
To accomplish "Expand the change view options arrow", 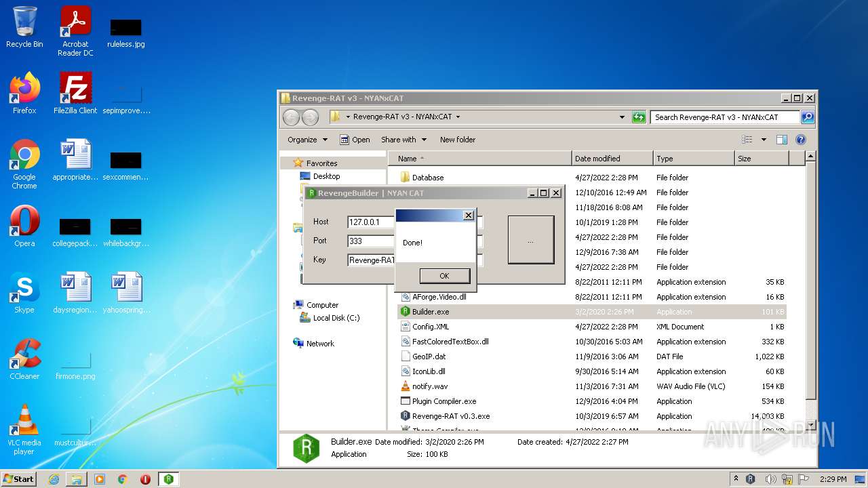I will [x=764, y=140].
